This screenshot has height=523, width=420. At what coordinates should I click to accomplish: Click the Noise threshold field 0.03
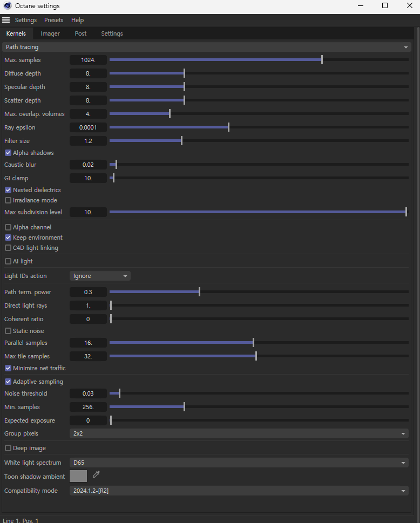click(x=88, y=393)
